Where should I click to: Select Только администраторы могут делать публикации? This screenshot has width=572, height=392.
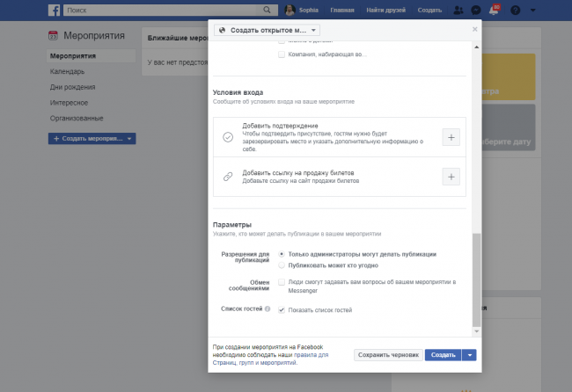282,254
